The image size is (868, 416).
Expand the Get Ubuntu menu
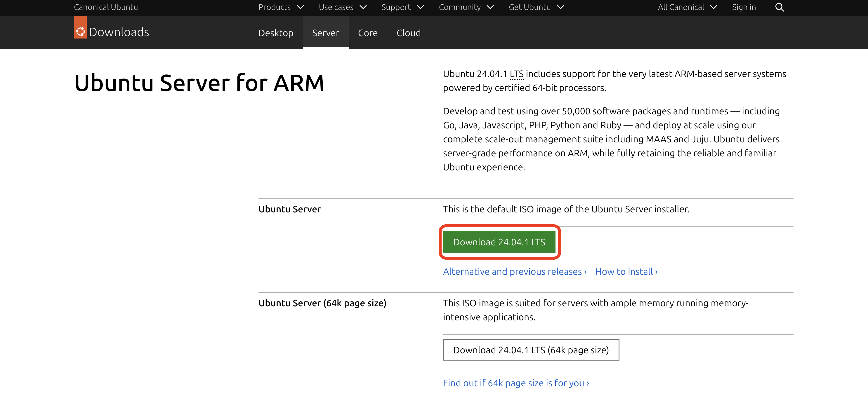click(536, 7)
